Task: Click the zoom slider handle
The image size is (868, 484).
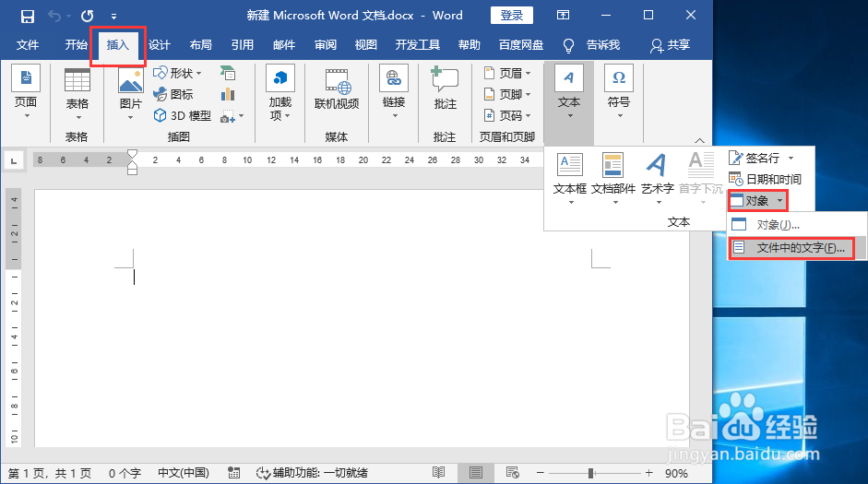Action: (591, 473)
